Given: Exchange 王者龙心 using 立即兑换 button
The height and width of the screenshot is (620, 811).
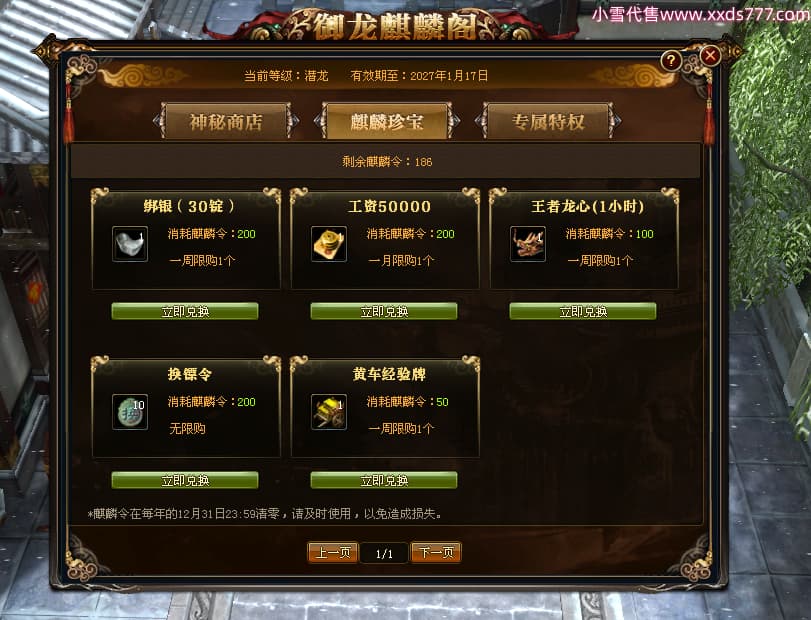Looking at the screenshot, I should [583, 311].
